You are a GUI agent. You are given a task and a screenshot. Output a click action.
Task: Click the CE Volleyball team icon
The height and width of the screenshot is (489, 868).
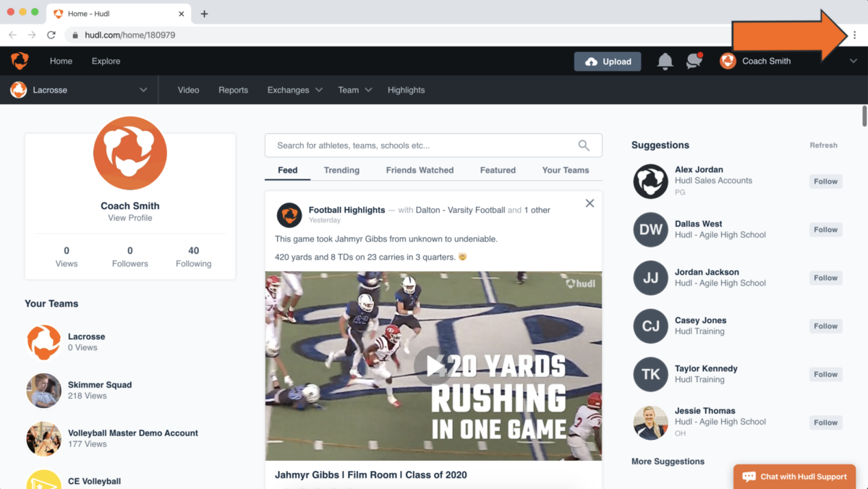tap(43, 480)
